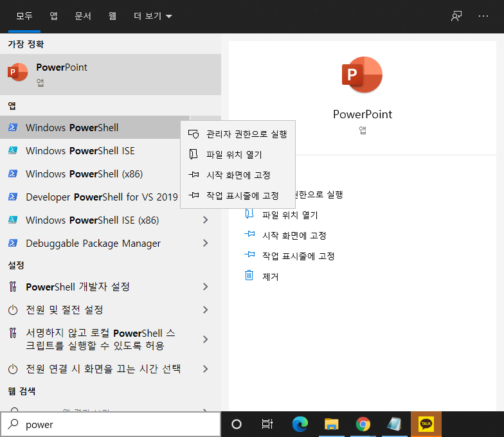Switch to the 문서 tab
The width and height of the screenshot is (504, 437).
pyautogui.click(x=83, y=16)
